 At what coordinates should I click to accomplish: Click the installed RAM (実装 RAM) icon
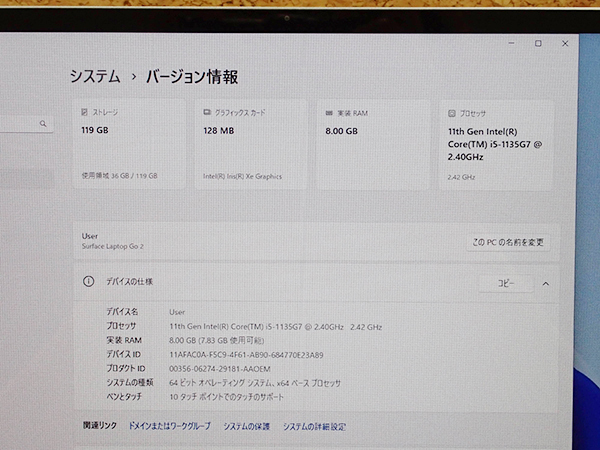point(329,113)
